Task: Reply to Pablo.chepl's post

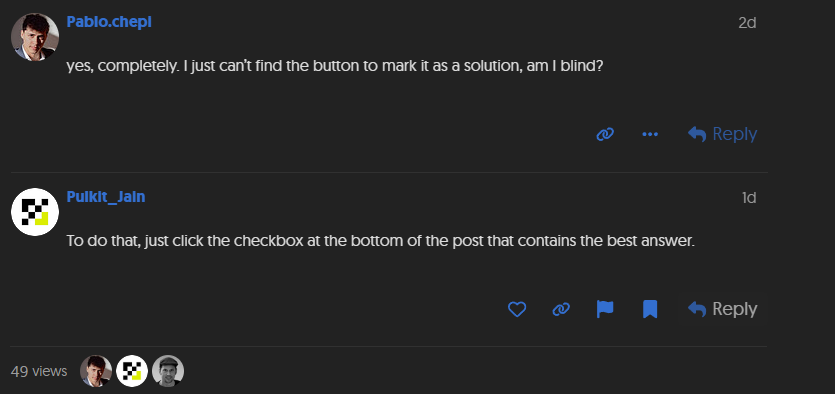Action: 722,134
